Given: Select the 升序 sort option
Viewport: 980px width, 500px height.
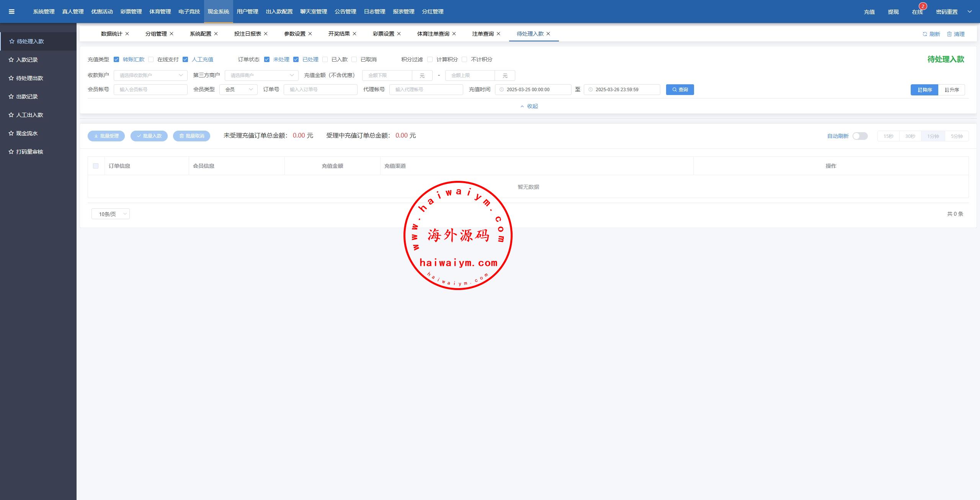Looking at the screenshot, I should point(951,90).
